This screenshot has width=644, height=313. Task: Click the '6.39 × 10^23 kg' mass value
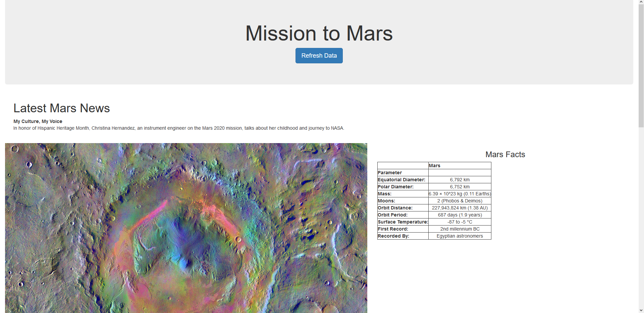tap(460, 194)
